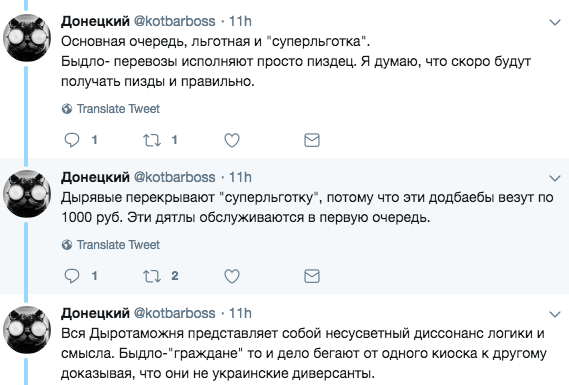The width and height of the screenshot is (569, 385).
Task: Retweet the first tweet
Action: click(152, 140)
